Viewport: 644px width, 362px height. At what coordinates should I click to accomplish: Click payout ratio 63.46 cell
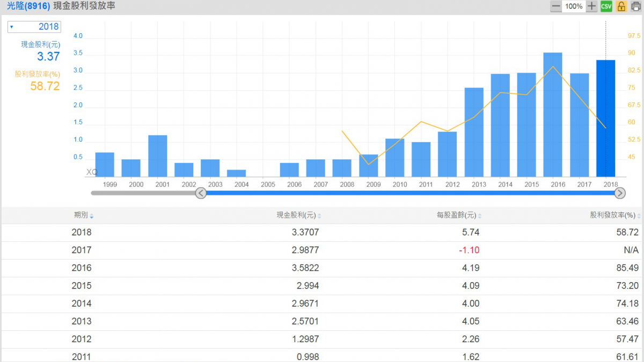click(628, 321)
